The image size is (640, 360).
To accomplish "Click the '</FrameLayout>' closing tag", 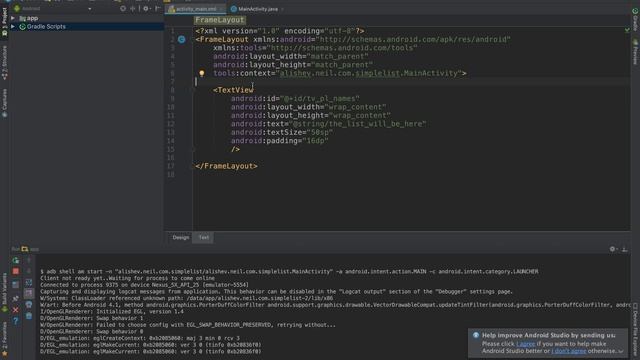I will tap(226, 166).
